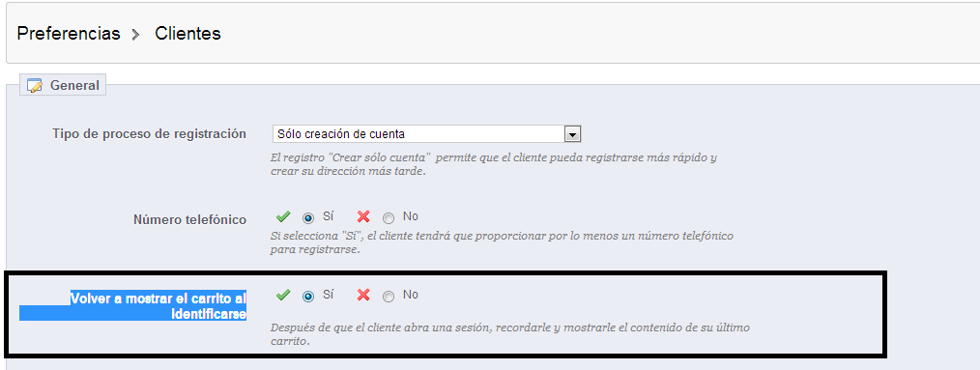Click red X beside Número telefónico No
Viewport: 980px width, 370px height.
pyautogui.click(x=363, y=216)
